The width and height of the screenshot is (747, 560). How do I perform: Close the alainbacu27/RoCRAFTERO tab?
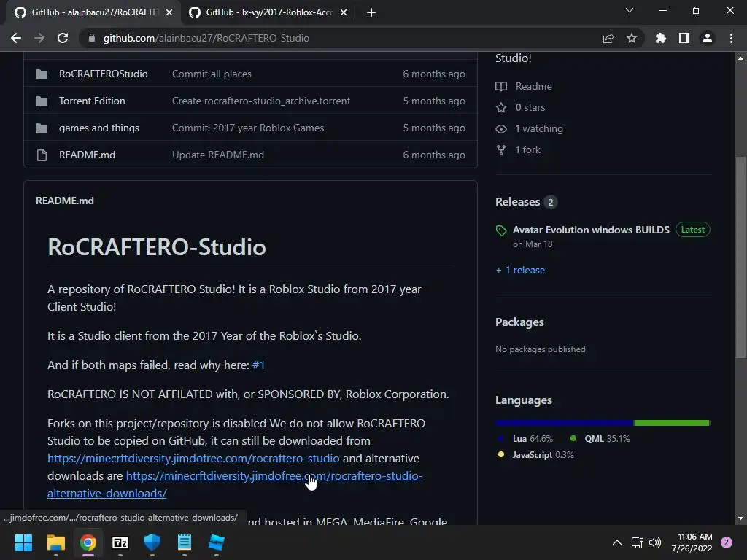click(169, 12)
